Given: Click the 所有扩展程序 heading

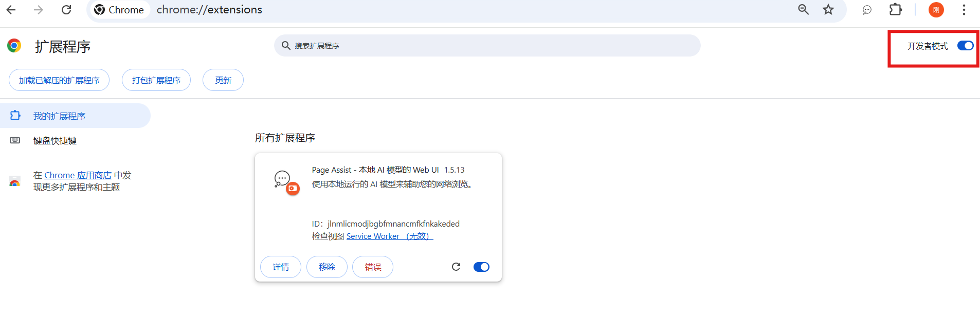Looking at the screenshot, I should (x=285, y=138).
